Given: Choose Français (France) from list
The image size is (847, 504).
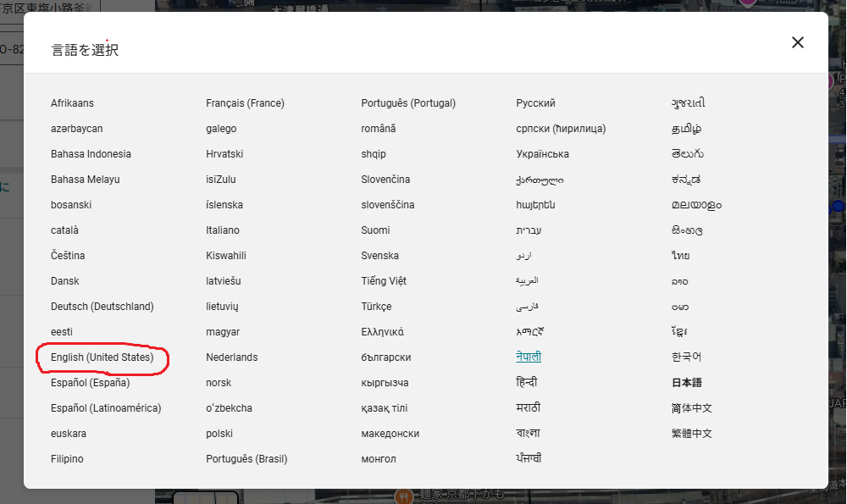Looking at the screenshot, I should 245,103.
